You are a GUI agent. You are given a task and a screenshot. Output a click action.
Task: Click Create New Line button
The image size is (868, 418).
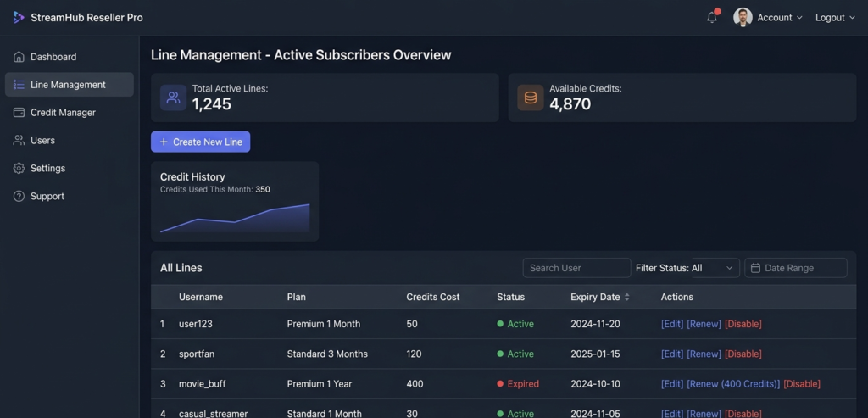(200, 142)
